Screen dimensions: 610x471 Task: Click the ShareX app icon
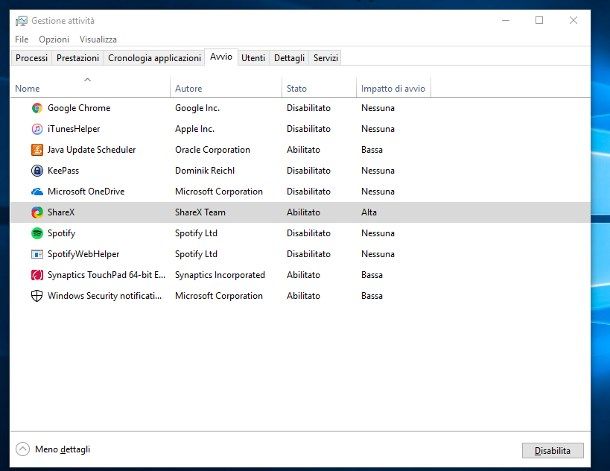37,212
